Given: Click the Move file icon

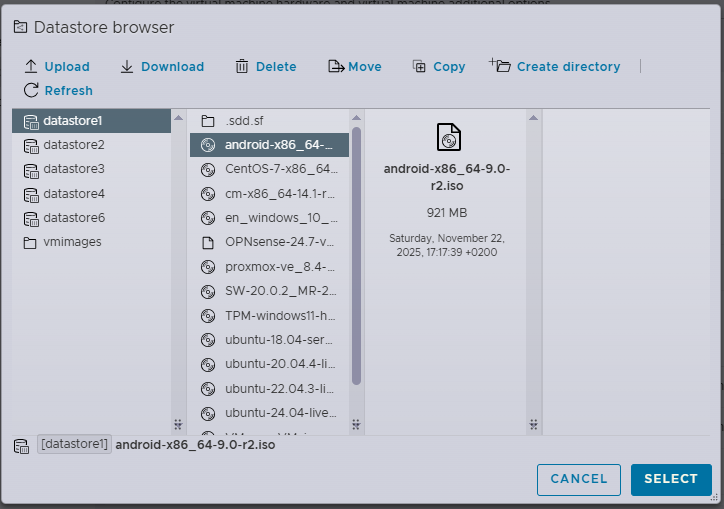Looking at the screenshot, I should click(336, 67).
